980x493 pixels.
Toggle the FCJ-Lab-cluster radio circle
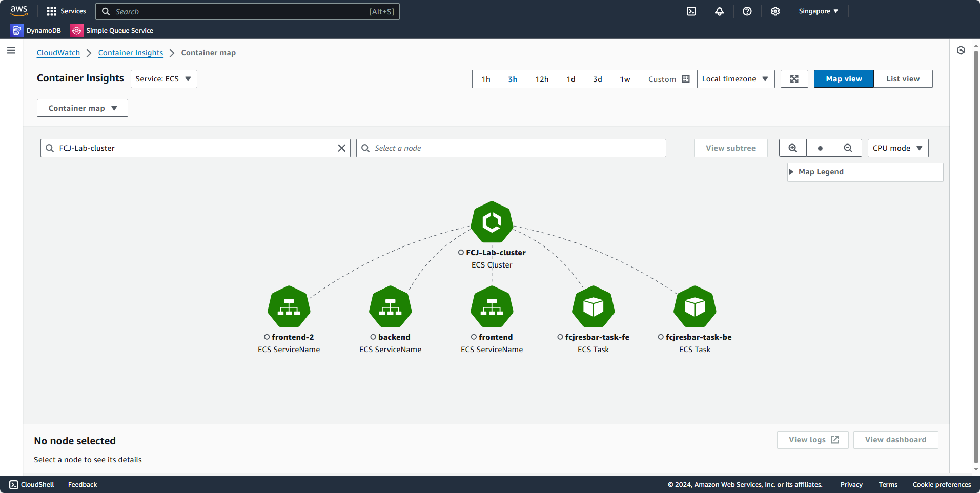[461, 253]
